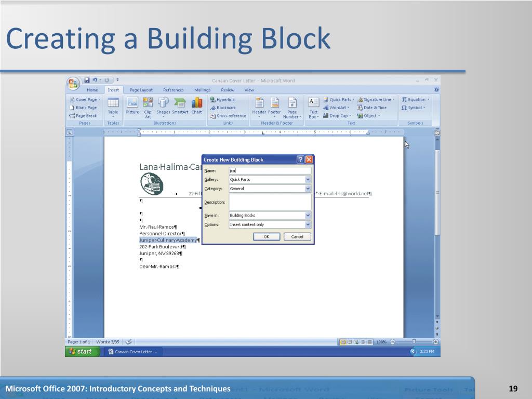Click the Name field in dialog
The width and height of the screenshot is (532, 399).
[270, 170]
